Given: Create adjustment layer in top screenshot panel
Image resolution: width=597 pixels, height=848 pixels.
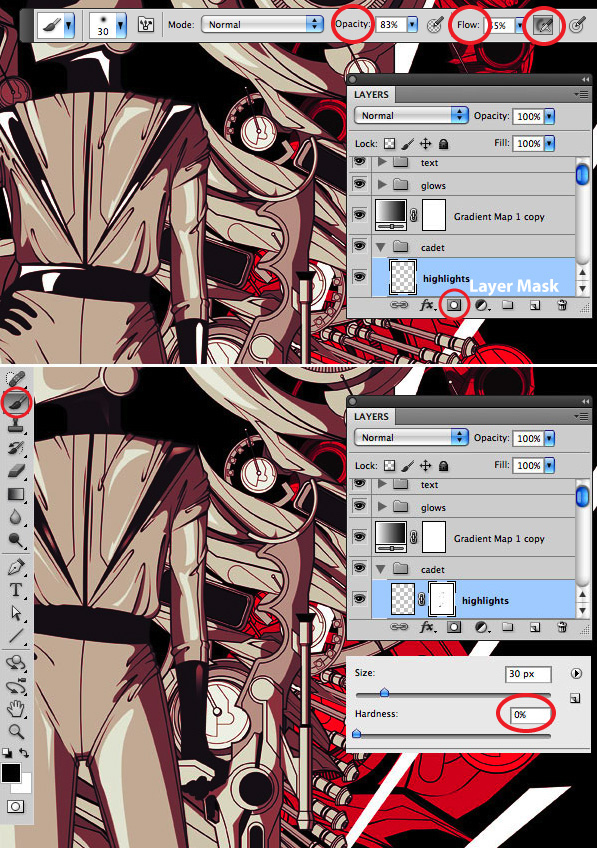Looking at the screenshot, I should 482,306.
